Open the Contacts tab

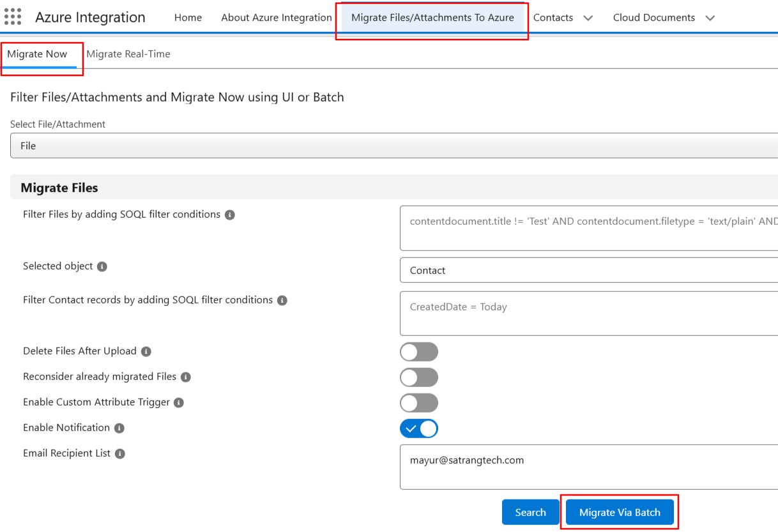pyautogui.click(x=553, y=18)
